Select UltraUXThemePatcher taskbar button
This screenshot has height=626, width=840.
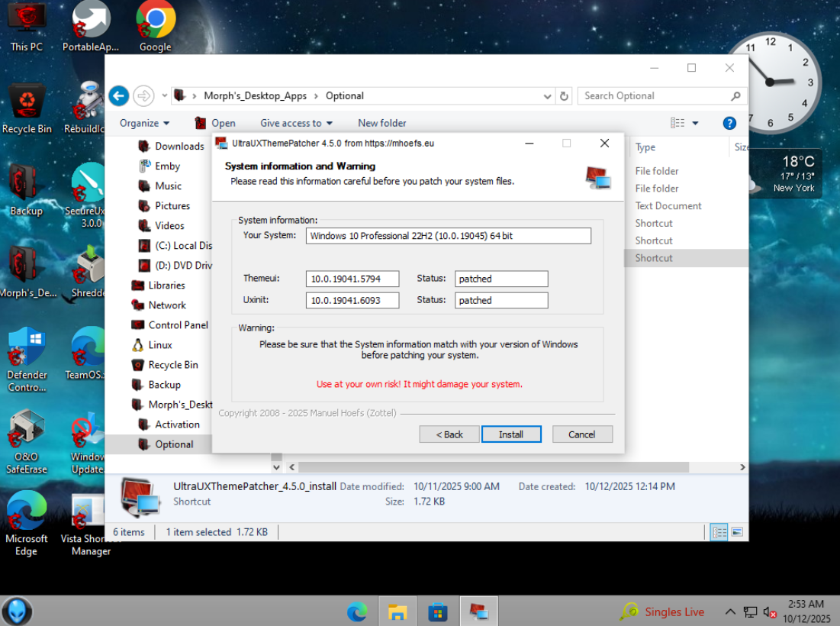(478, 611)
